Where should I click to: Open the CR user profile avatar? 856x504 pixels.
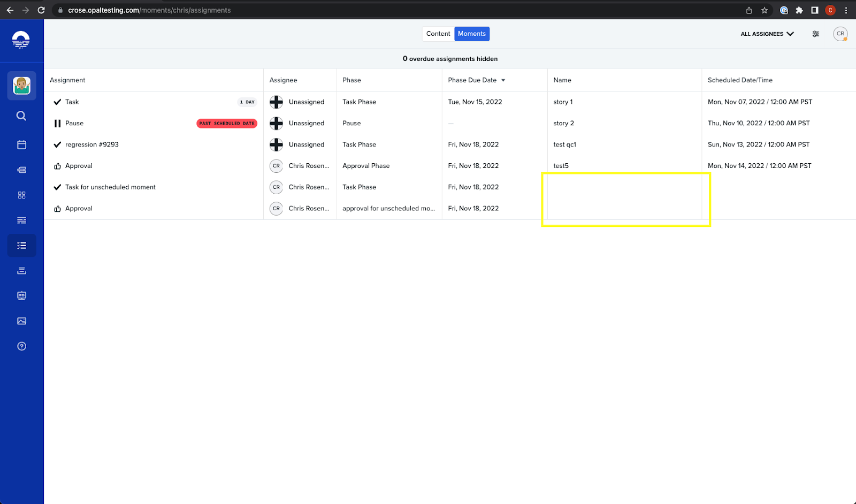click(840, 34)
